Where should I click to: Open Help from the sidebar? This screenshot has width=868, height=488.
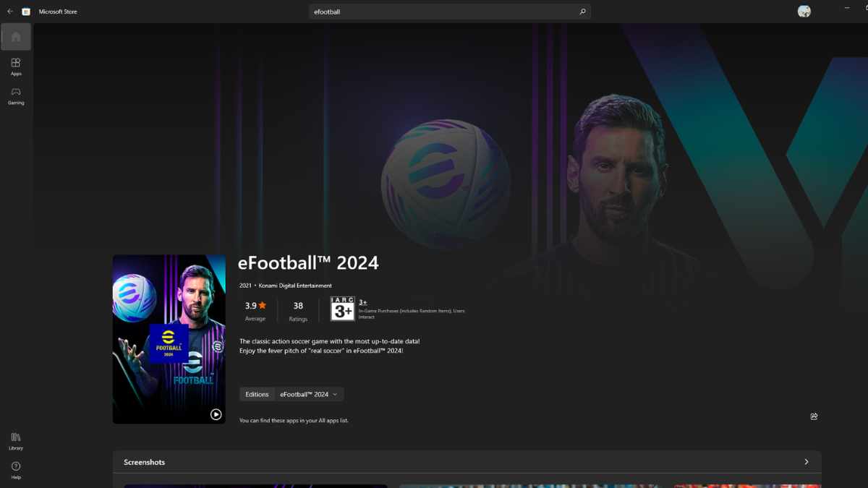15,471
